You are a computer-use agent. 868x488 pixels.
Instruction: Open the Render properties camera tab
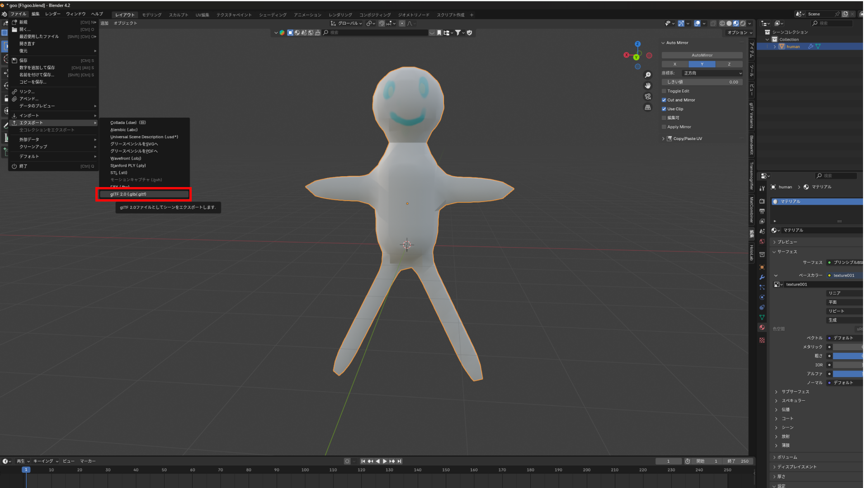tap(762, 201)
